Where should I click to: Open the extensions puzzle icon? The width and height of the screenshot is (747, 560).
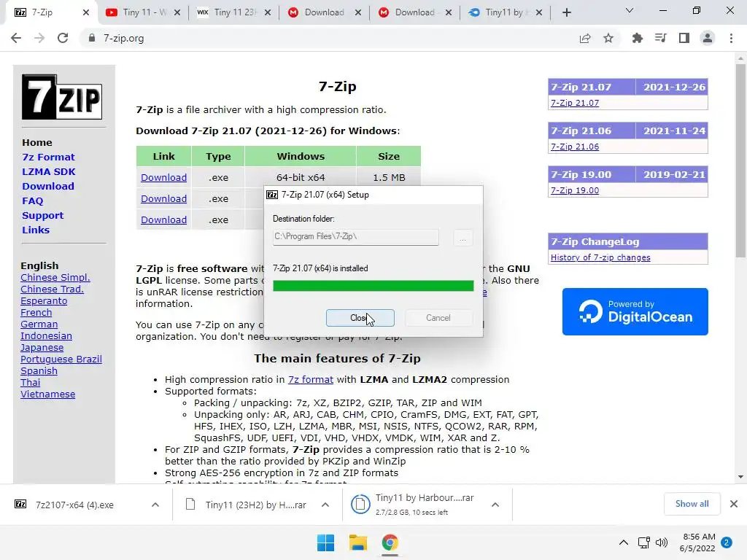pyautogui.click(x=637, y=38)
